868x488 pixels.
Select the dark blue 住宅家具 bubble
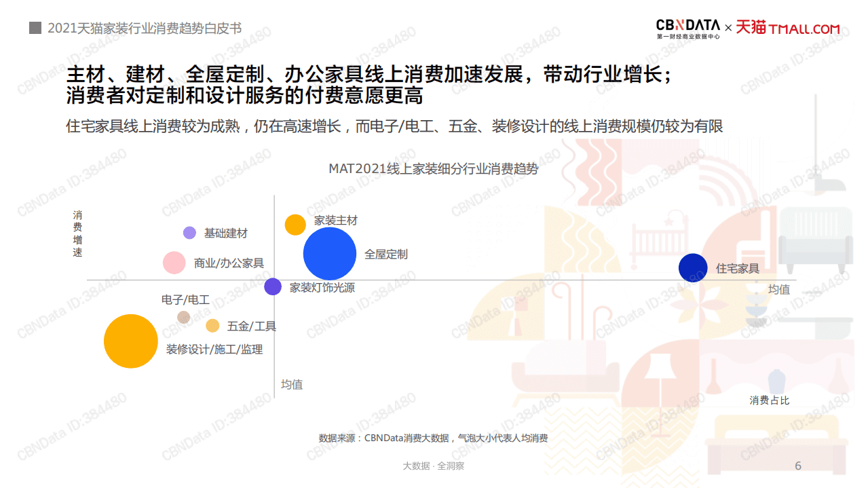(693, 267)
